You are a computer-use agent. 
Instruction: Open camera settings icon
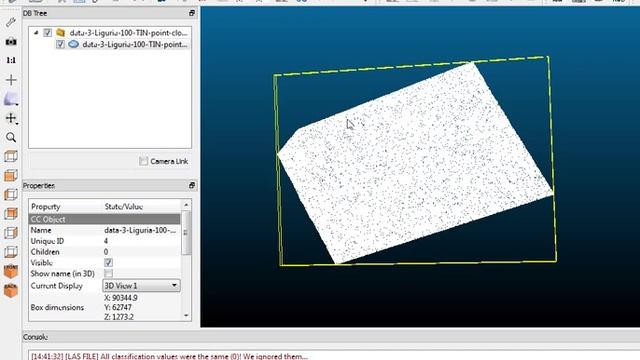pyautogui.click(x=11, y=42)
